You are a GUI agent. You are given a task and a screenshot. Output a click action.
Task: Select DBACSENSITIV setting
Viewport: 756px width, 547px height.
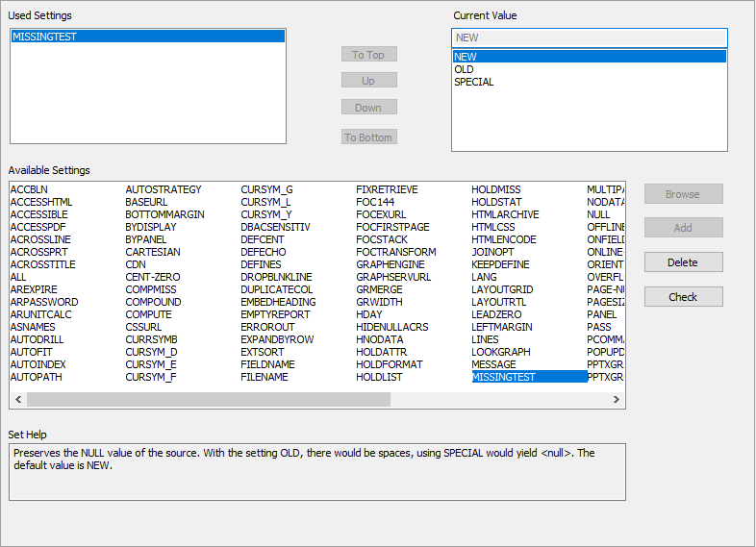coord(275,227)
